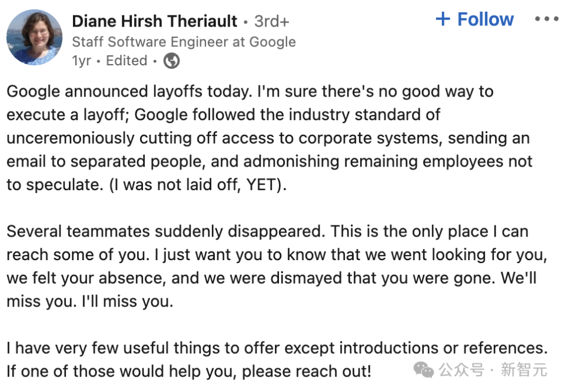The width and height of the screenshot is (565, 392).
Task: Click the phrase please reach out!
Action: pos(307,372)
